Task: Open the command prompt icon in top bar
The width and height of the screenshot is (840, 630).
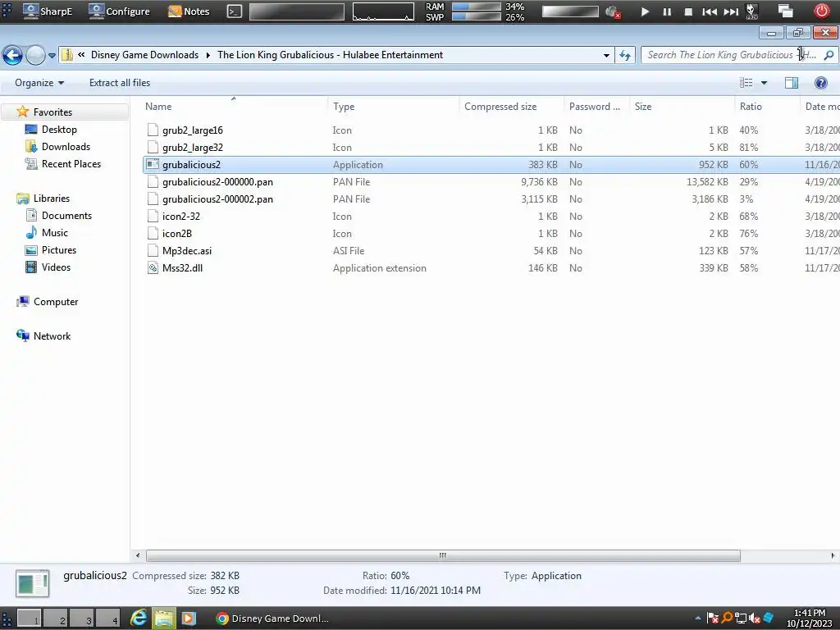Action: click(x=234, y=11)
